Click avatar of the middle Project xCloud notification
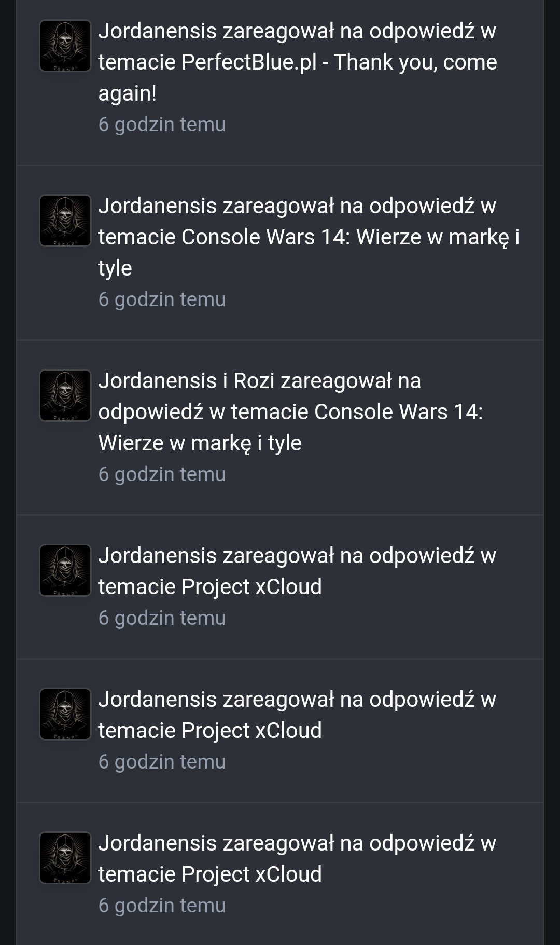Image resolution: width=560 pixels, height=945 pixels. 65,714
